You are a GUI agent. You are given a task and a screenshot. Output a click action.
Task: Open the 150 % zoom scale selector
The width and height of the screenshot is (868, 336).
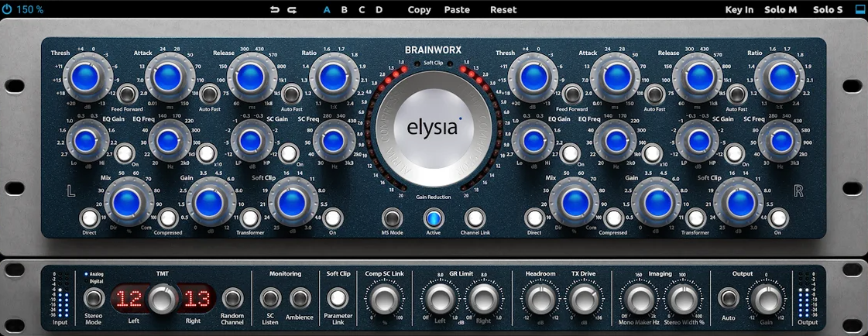click(x=29, y=9)
